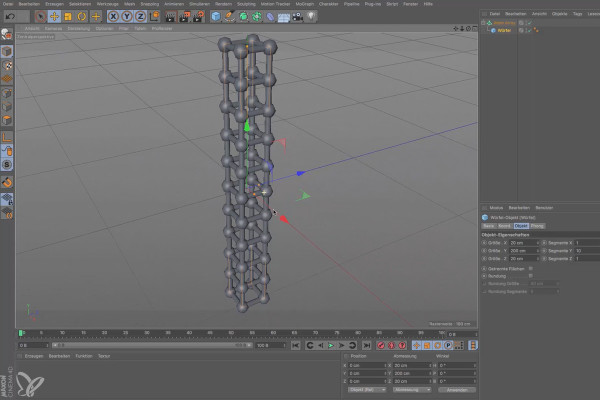Select Points mode in left palette
The height and width of the screenshot is (400, 600).
[7, 93]
